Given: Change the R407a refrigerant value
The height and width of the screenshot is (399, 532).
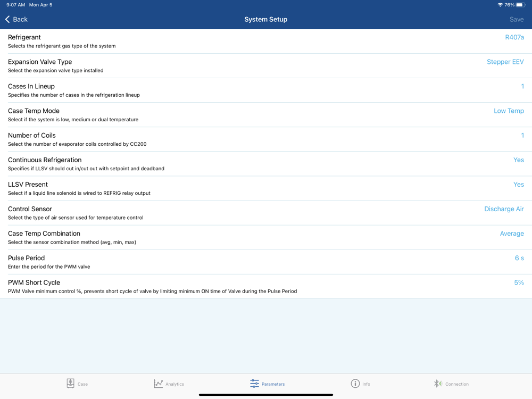Looking at the screenshot, I should (514, 37).
